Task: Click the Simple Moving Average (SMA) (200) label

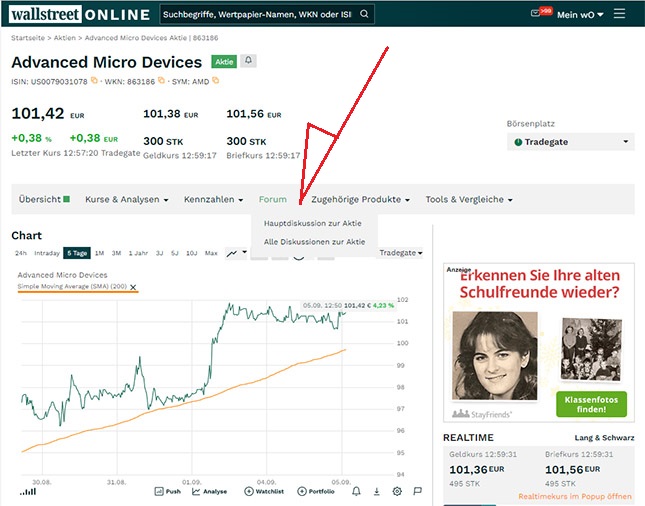Action: point(72,286)
